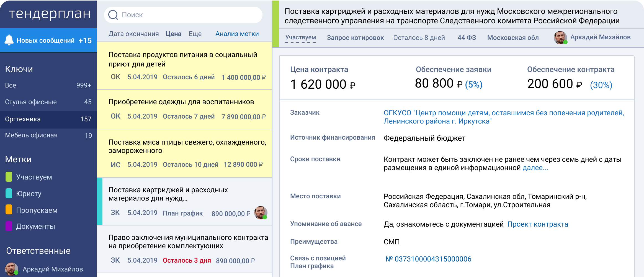Click the notification bell icon

pos(9,40)
